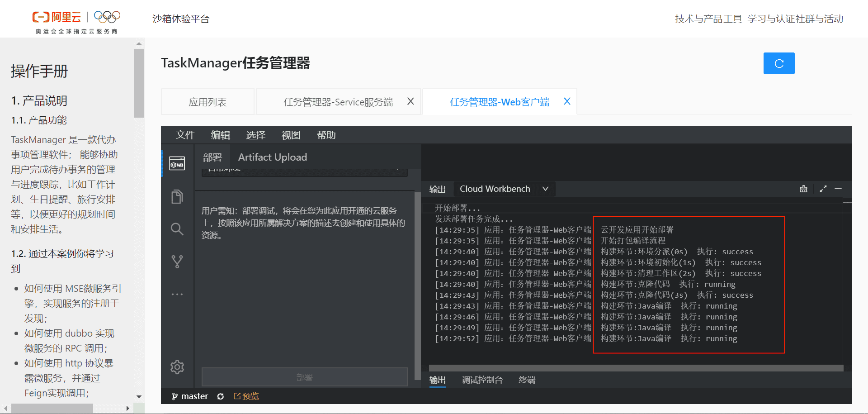This screenshot has height=414, width=868.
Task: Open the Cloud Workbench output channel dropdown
Action: click(x=504, y=189)
